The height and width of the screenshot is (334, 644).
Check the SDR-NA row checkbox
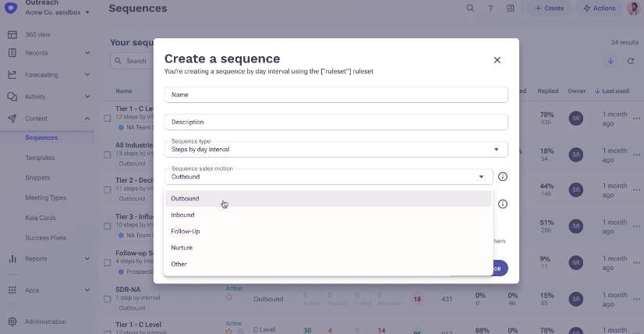107,299
